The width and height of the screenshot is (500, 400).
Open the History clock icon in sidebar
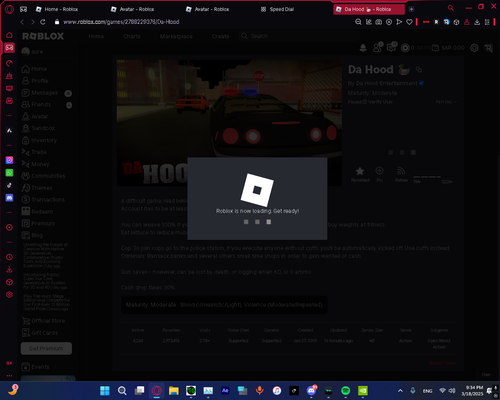coord(9,257)
